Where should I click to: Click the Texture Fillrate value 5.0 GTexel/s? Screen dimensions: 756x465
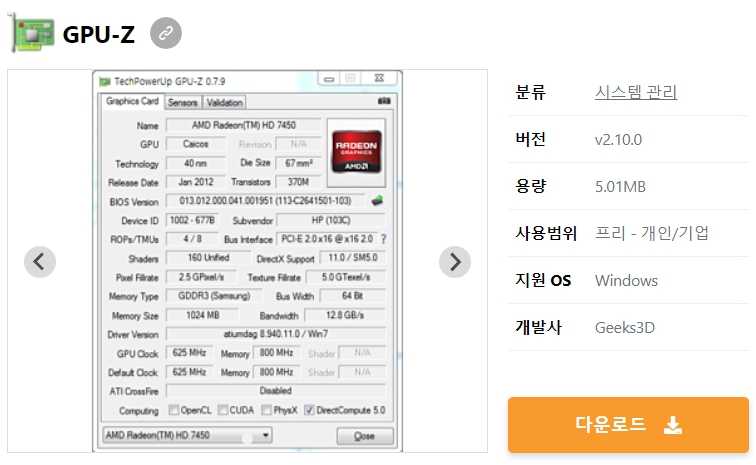click(346, 277)
